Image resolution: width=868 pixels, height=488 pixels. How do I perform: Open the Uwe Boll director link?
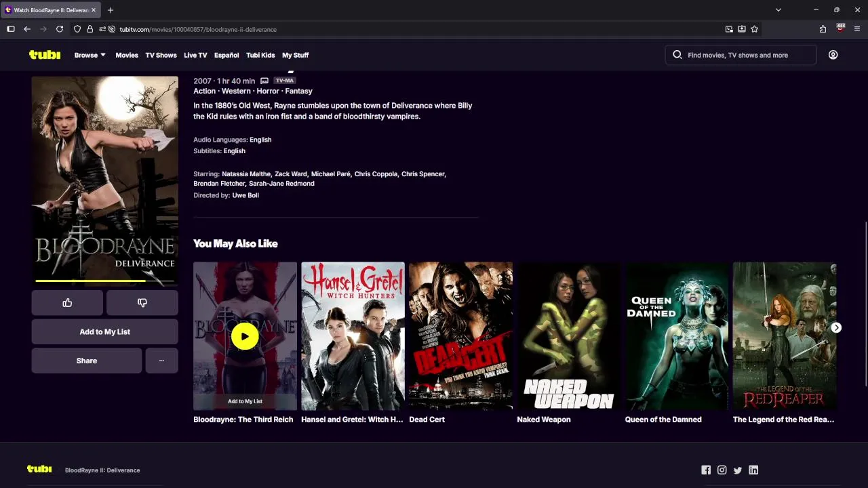coord(245,195)
